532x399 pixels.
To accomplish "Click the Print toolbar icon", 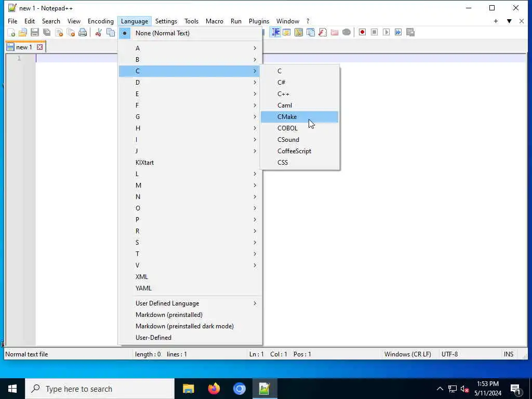I will [x=83, y=33].
